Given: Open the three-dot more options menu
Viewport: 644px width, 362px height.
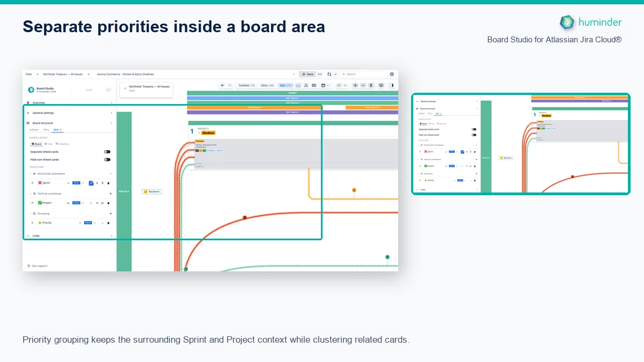Looking at the screenshot, I should coord(320,74).
